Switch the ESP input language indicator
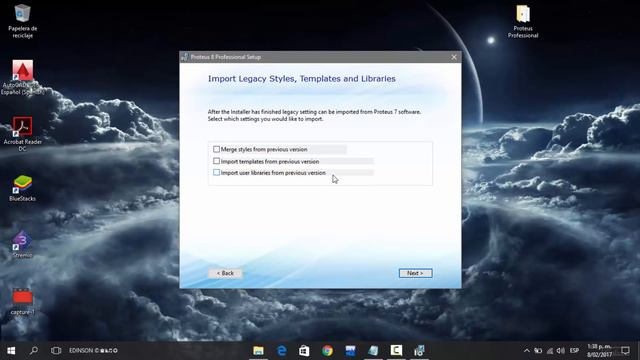Viewport: 640px width, 360px height. [x=574, y=351]
